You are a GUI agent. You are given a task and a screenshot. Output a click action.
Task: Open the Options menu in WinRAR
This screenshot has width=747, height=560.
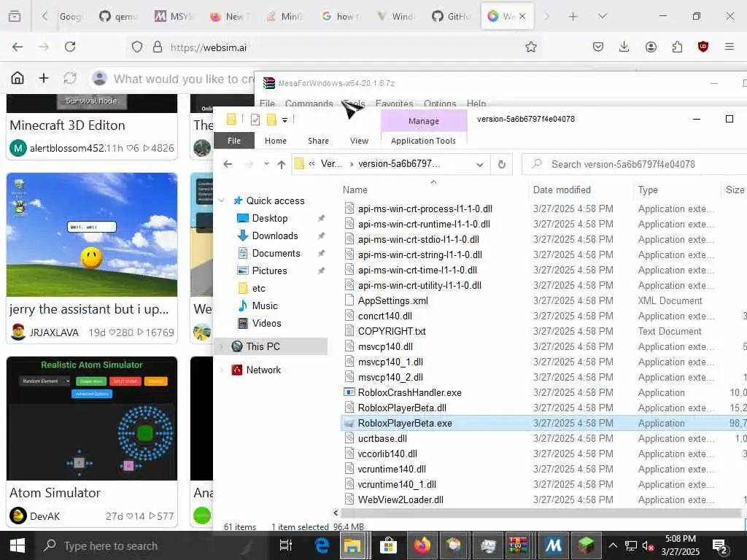(x=440, y=104)
